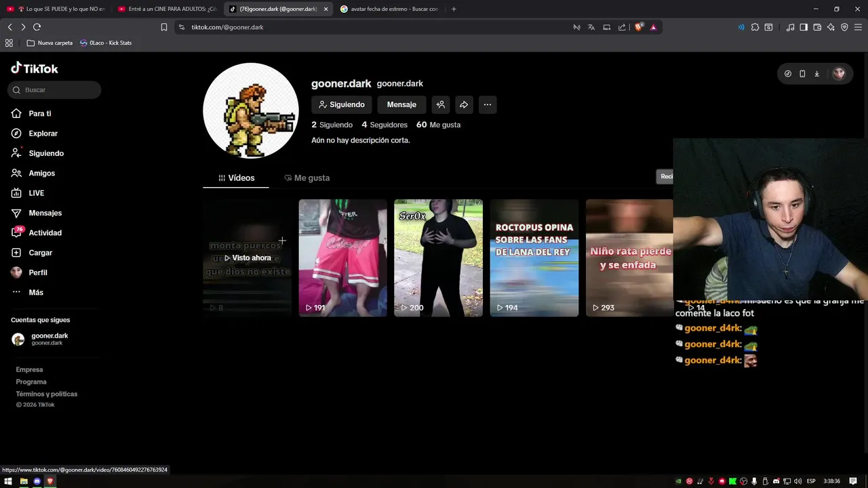Viewport: 868px width, 488px height.
Task: Open Mensajes in the sidebar
Action: point(37,213)
